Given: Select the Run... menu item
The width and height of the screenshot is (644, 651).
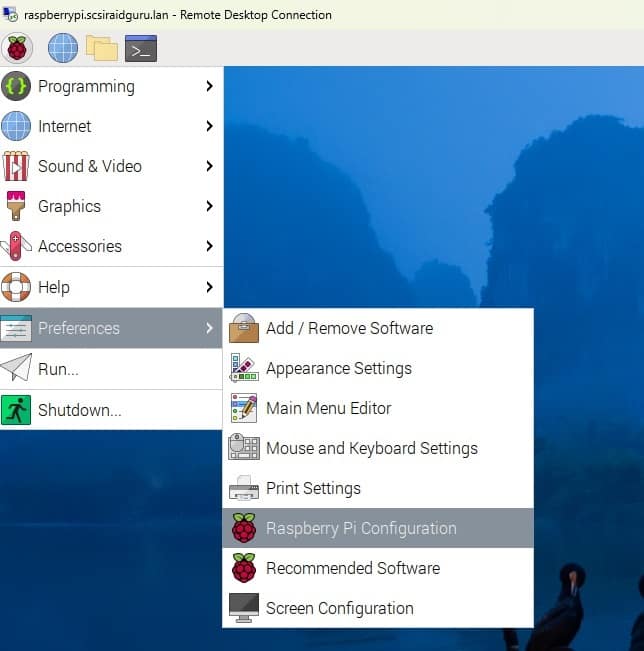Looking at the screenshot, I should tap(58, 369).
